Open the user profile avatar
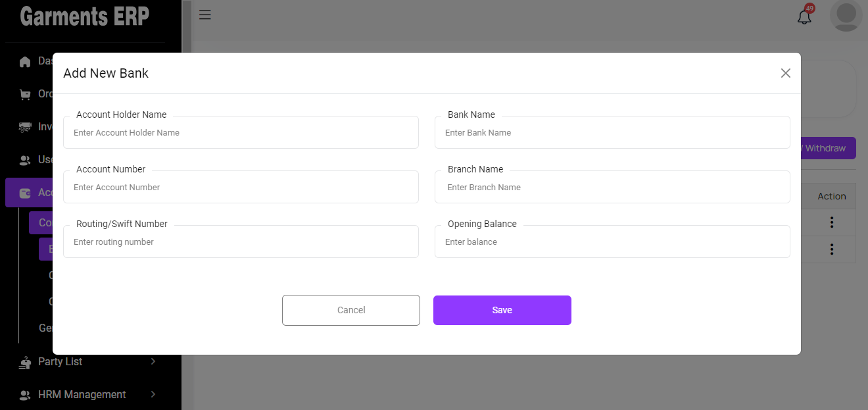Image resolution: width=868 pixels, height=410 pixels. click(x=846, y=15)
